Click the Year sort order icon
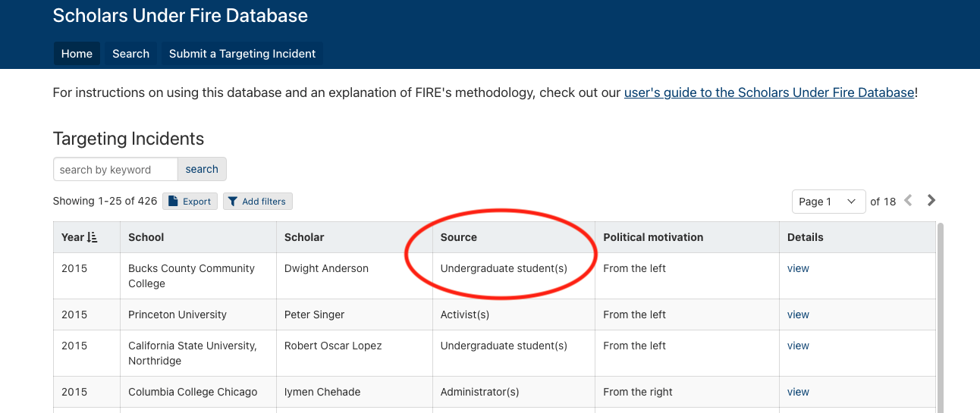This screenshot has height=413, width=980. pos(93,237)
